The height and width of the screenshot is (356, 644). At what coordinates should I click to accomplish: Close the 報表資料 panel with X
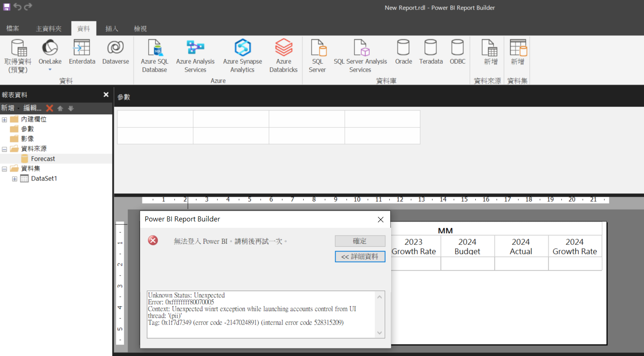pos(106,95)
